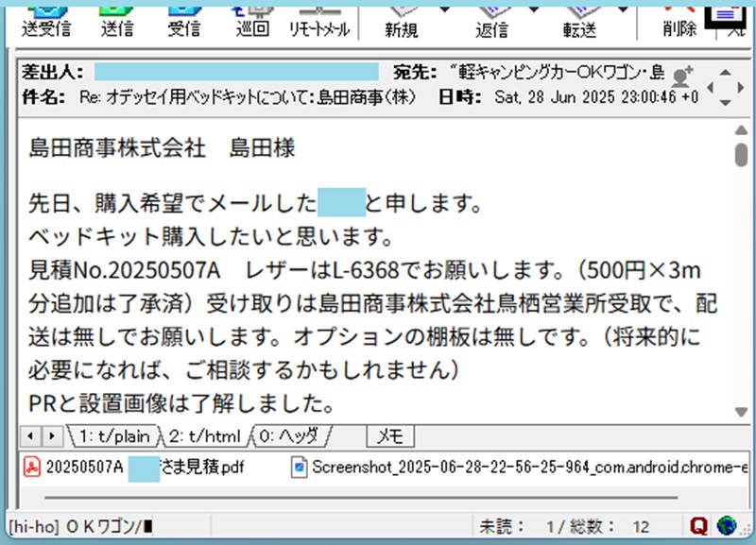The image size is (756, 545).
Task: Open リモートメール (remote mail)
Action: click(x=319, y=21)
